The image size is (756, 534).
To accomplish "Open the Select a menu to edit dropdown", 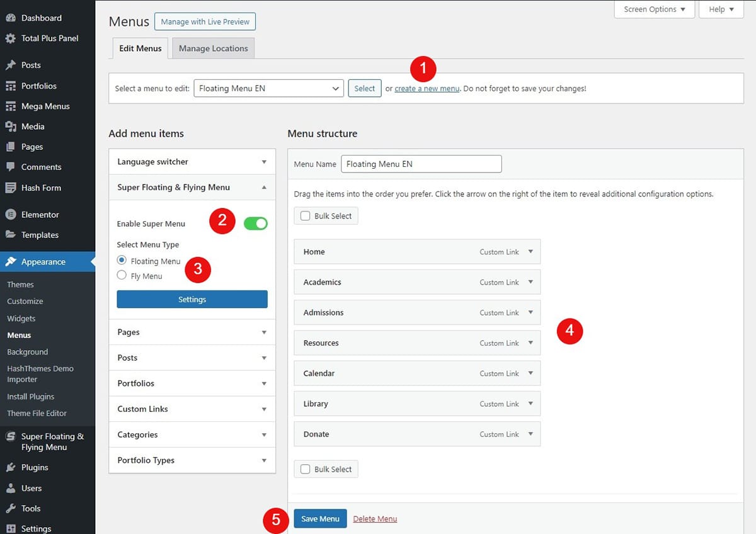I will tap(269, 89).
